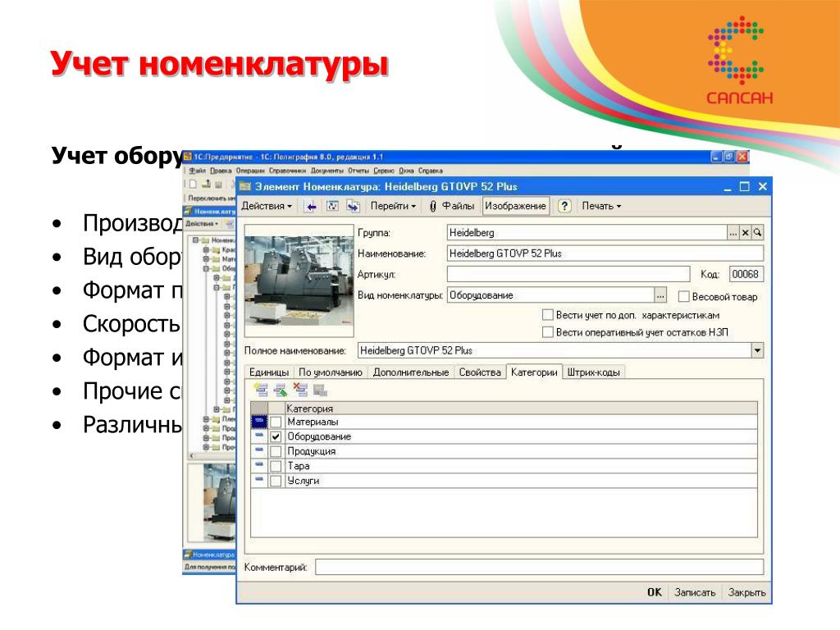Click into the Комментарий input field

click(539, 567)
